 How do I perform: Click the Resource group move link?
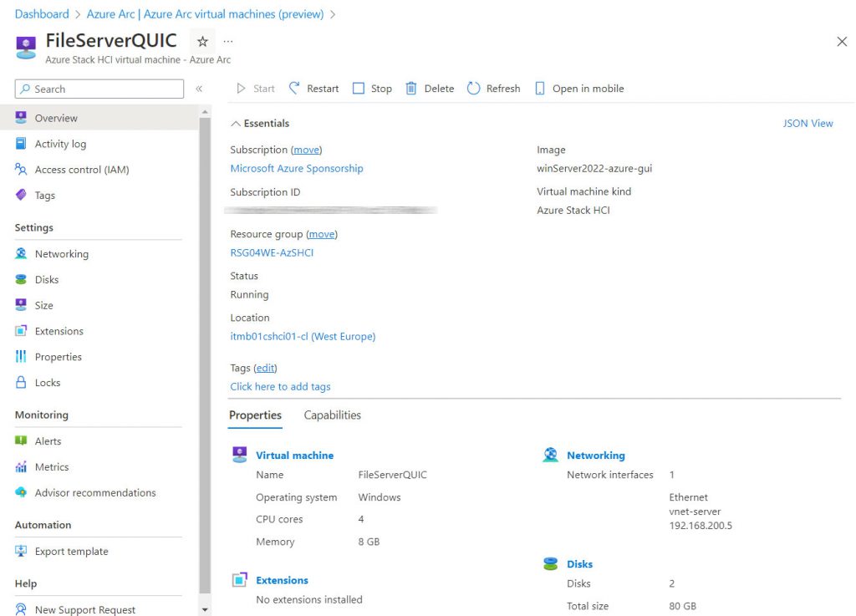click(x=322, y=234)
